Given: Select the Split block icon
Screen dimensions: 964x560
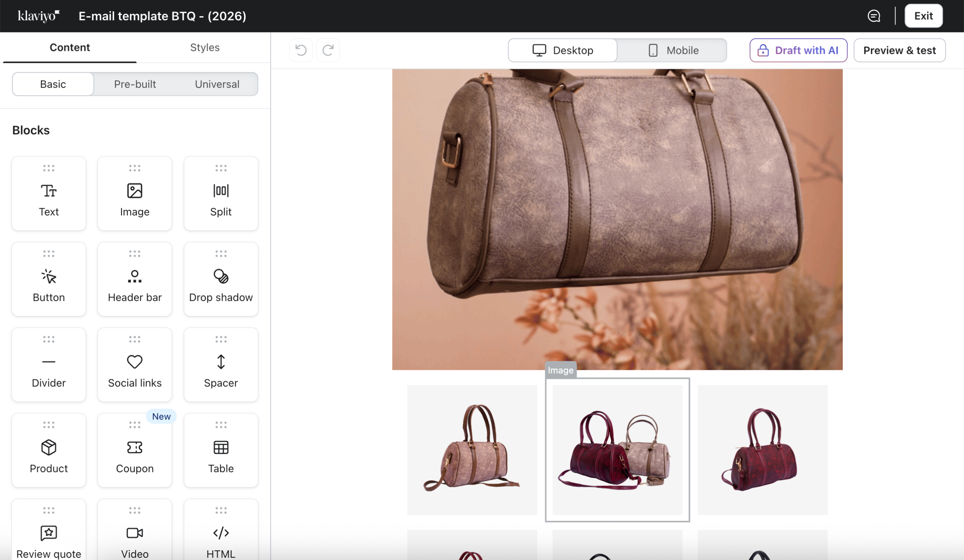Looking at the screenshot, I should click(x=221, y=191).
